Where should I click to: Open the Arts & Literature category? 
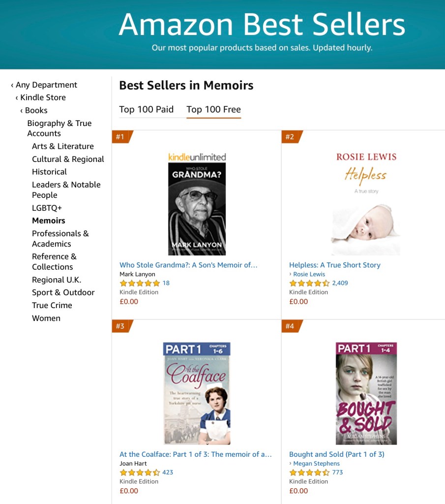tap(62, 146)
